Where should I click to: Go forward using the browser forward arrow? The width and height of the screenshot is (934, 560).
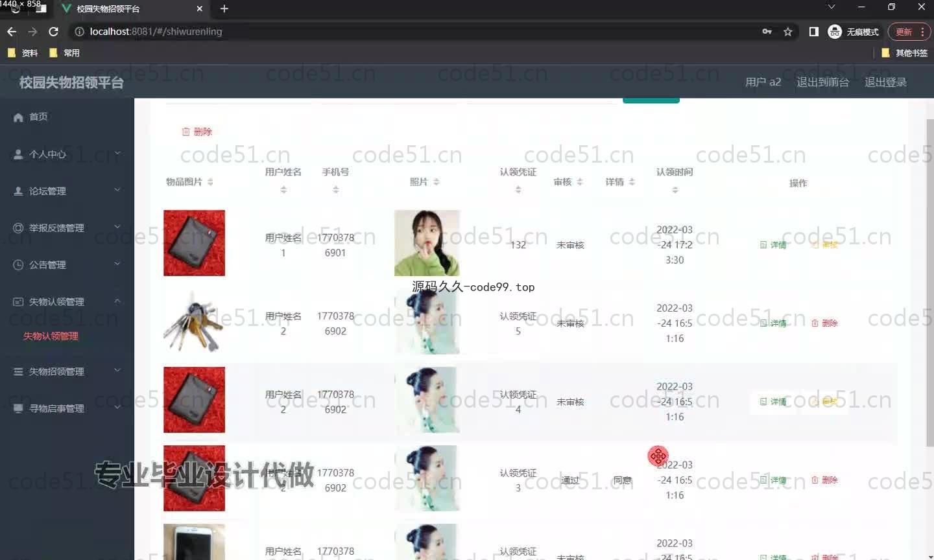pyautogui.click(x=32, y=32)
